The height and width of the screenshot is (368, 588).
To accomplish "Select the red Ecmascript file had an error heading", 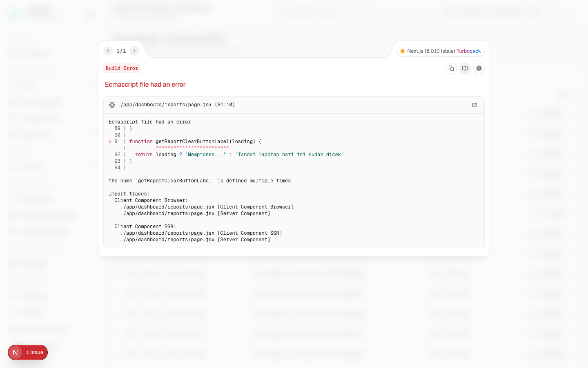I will [145, 84].
